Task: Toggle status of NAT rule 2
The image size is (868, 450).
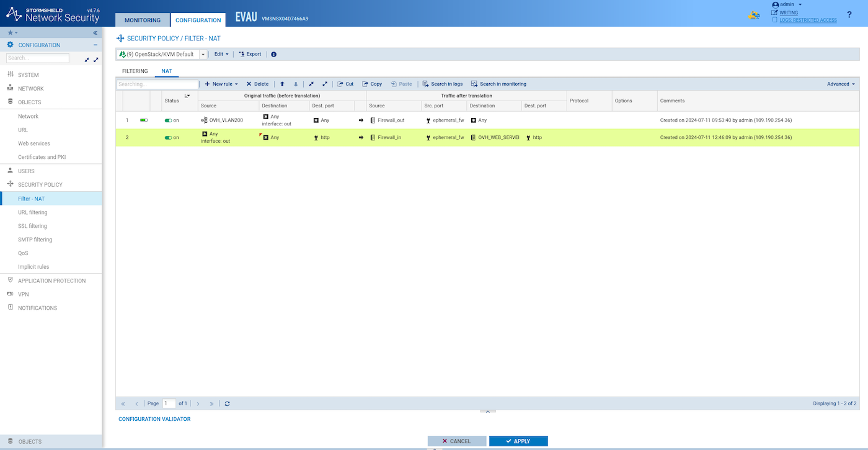Action: [x=168, y=138]
